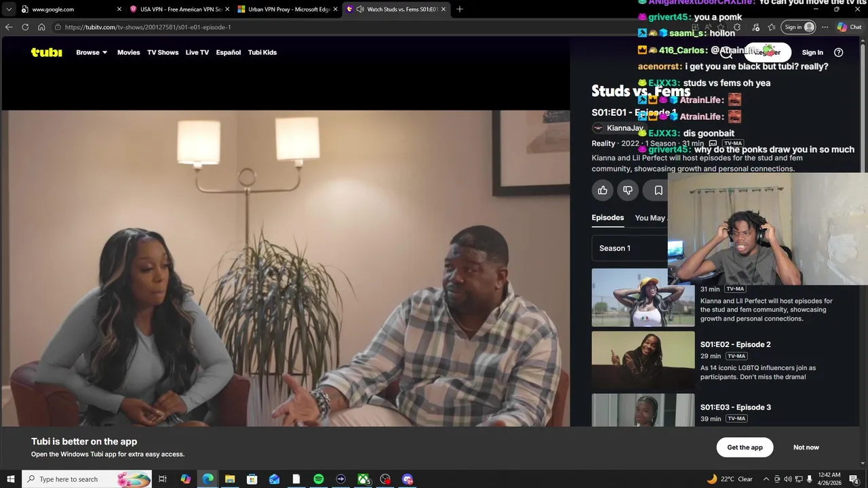Open media control music icon
868x488 pixels.
point(755,27)
